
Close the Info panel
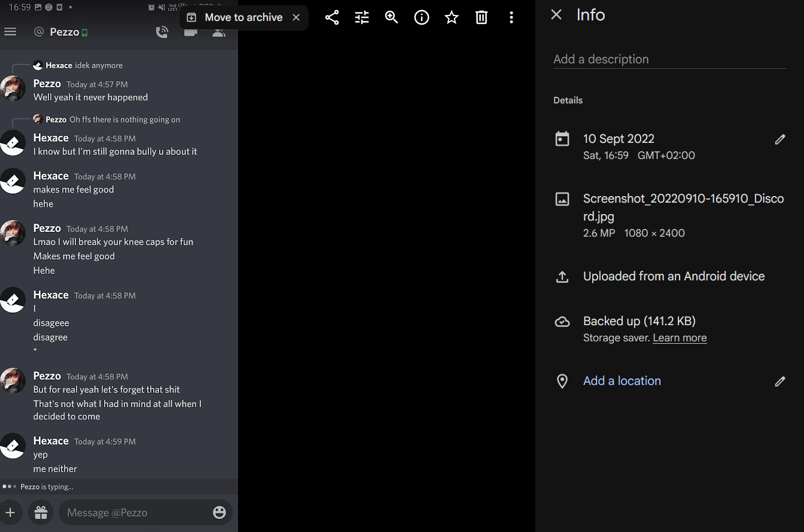556,15
